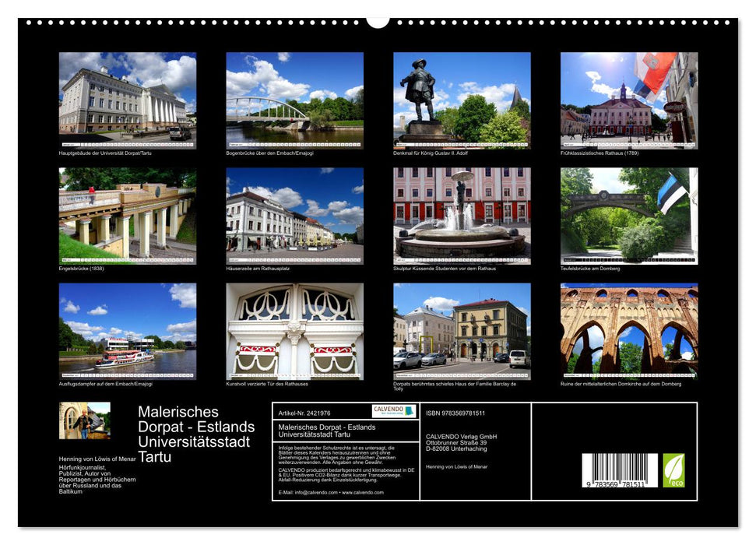Viewport: 756px width, 545px height.
Task: Click caption 'Ausflugsdampfer auf dem Embach/Emajogi'
Action: pos(106,385)
